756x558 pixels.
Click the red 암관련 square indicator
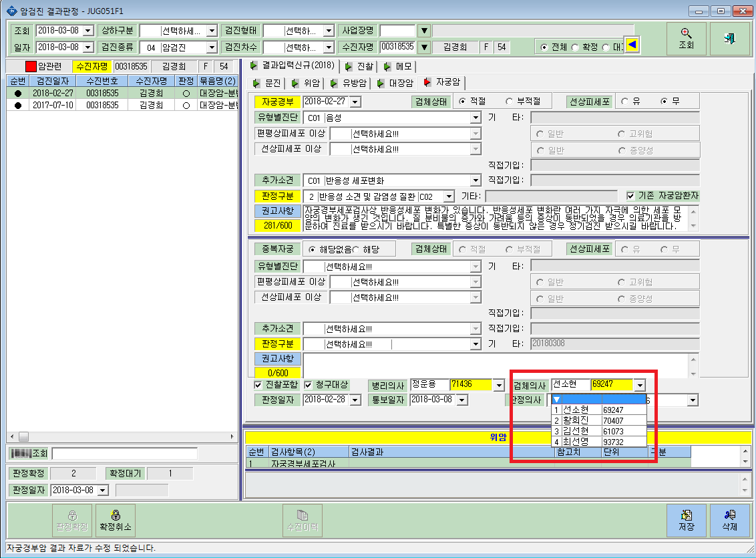coord(31,67)
